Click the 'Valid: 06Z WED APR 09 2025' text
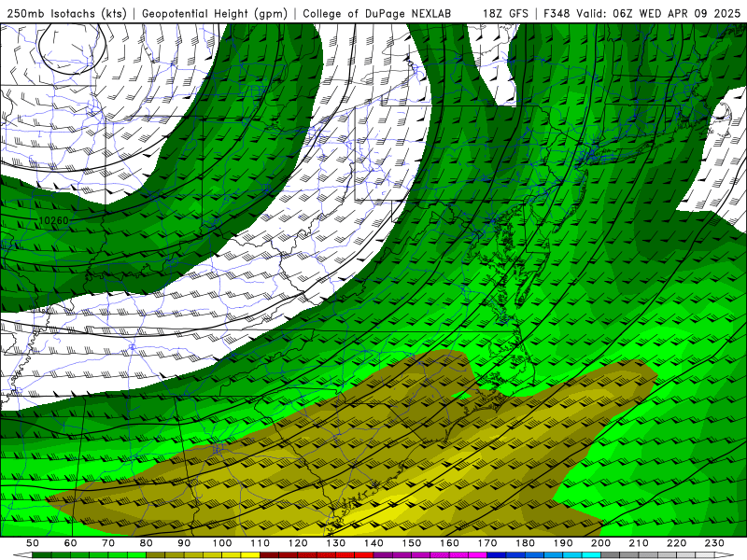Screen dimensions: 747x560 [x=658, y=13]
